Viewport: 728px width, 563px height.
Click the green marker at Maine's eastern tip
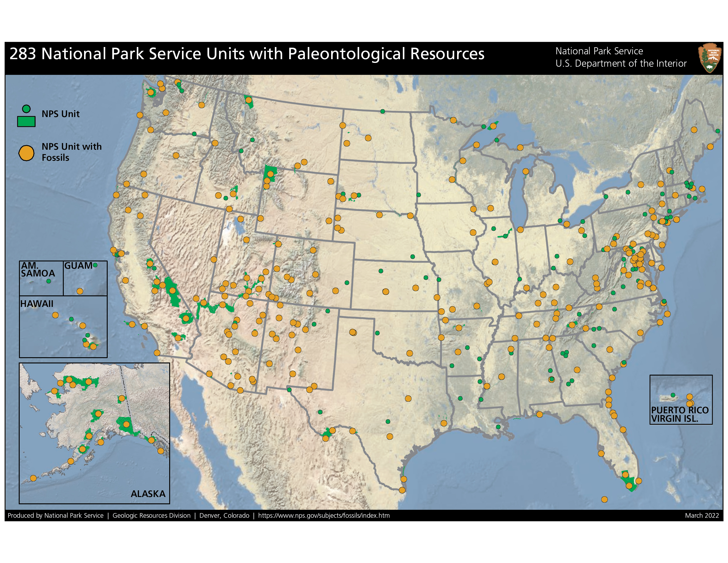718,131
